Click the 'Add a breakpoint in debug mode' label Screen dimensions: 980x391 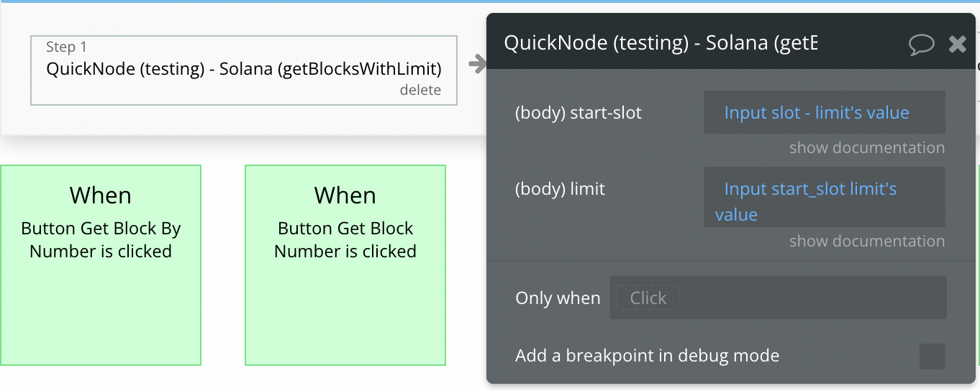(x=648, y=356)
